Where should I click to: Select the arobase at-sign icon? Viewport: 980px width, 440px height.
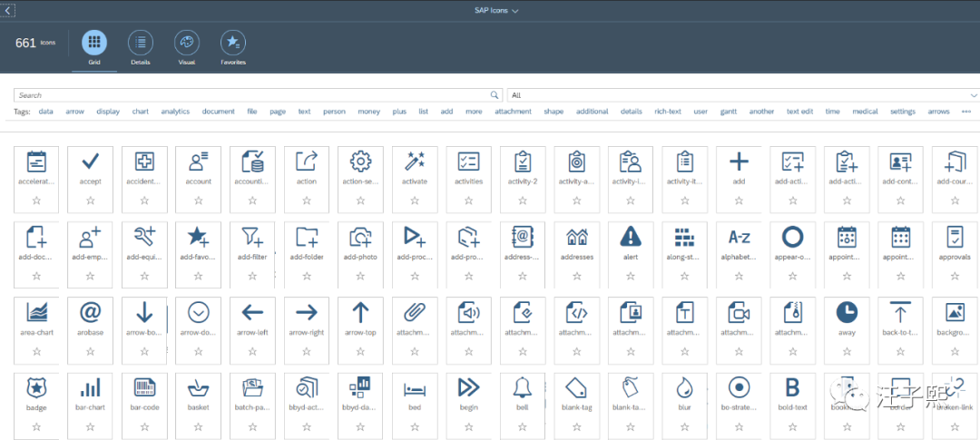90,312
